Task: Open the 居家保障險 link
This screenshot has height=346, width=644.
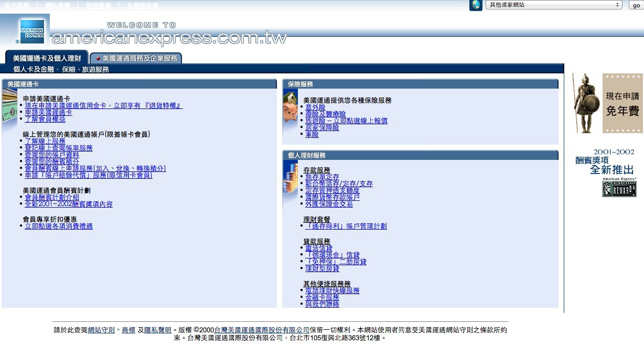Action: (x=322, y=127)
